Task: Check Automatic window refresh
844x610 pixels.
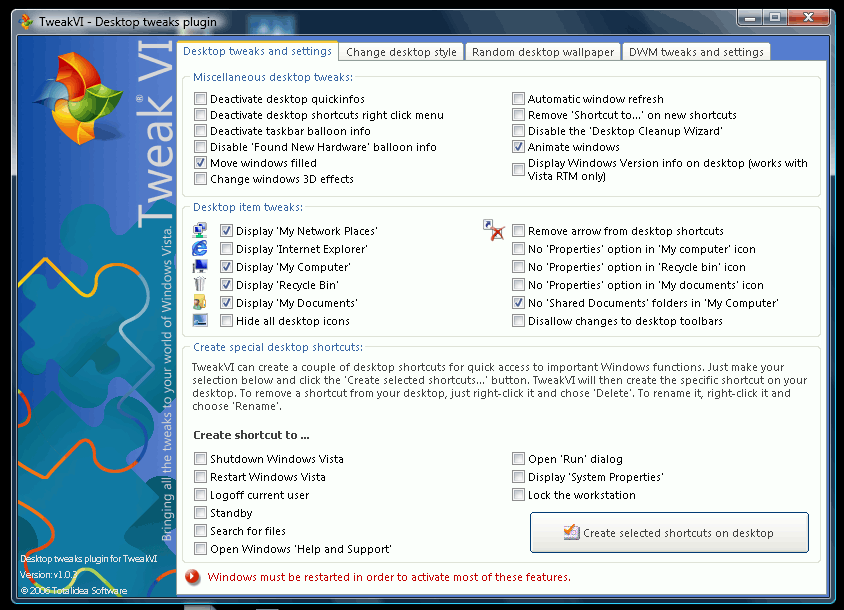Action: pyautogui.click(x=518, y=99)
